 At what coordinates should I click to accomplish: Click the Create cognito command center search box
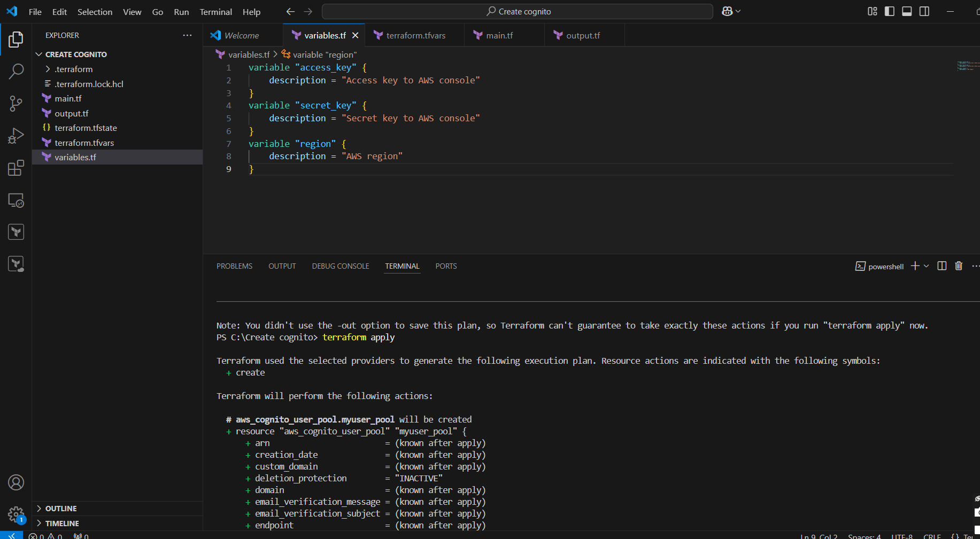pos(518,11)
